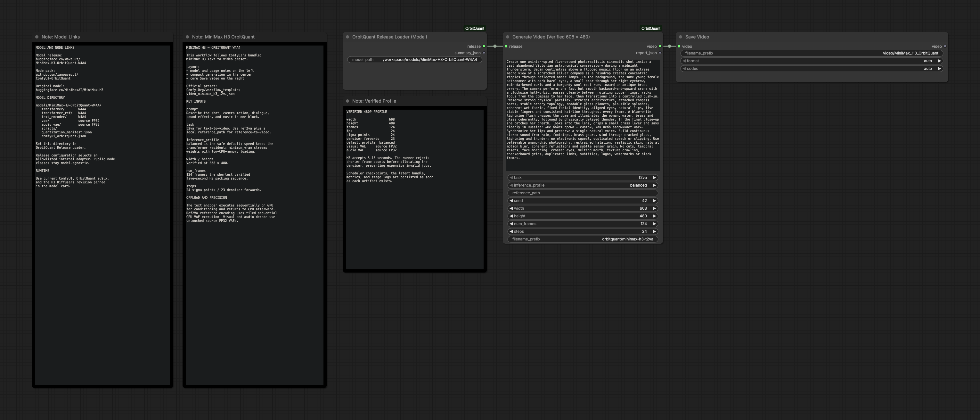Click 'MINIMAX H3 — ORBITQUANT W4A4' heading
Screen dimensions: 980x420
[213, 47]
